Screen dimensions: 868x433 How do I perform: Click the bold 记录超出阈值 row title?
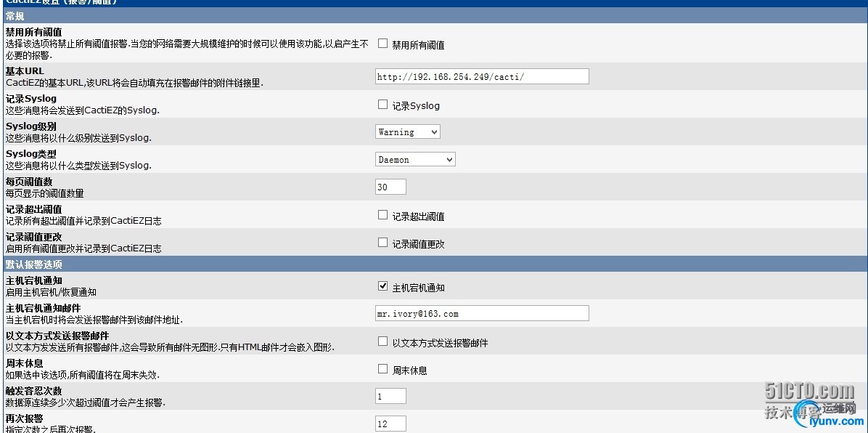coord(34,209)
